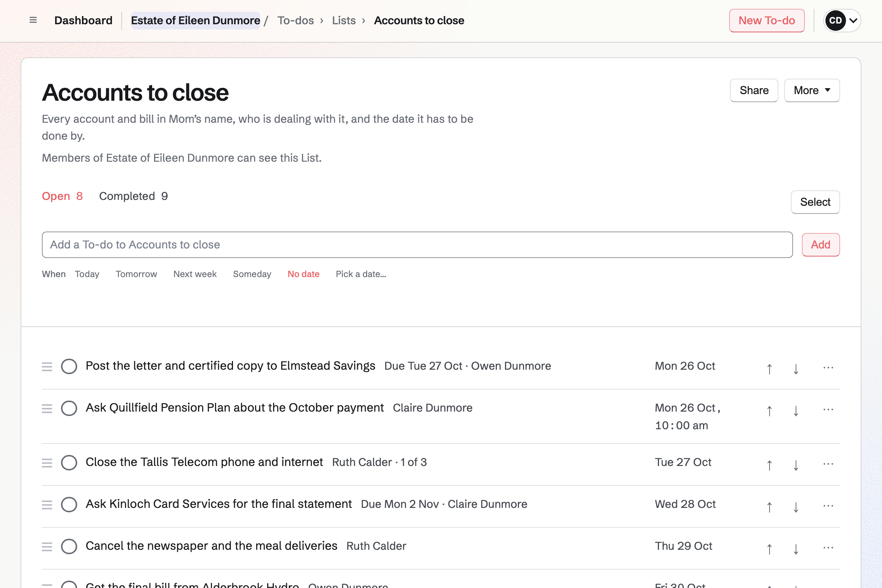
Task: Click the Share button
Action: (754, 90)
